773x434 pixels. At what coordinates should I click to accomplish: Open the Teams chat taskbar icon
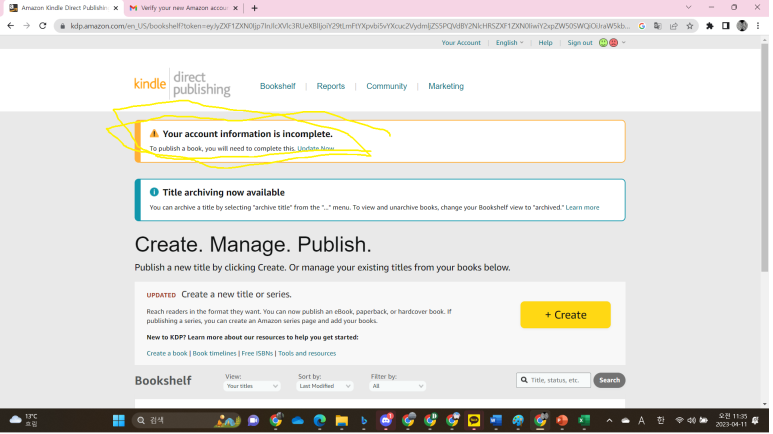coord(253,421)
